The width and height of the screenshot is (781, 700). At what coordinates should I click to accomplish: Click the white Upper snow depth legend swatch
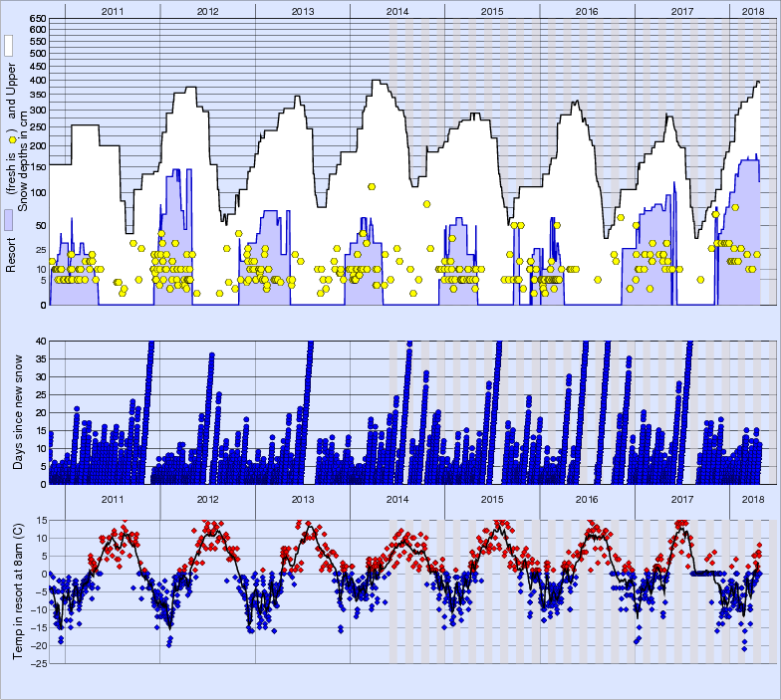(x=9, y=46)
